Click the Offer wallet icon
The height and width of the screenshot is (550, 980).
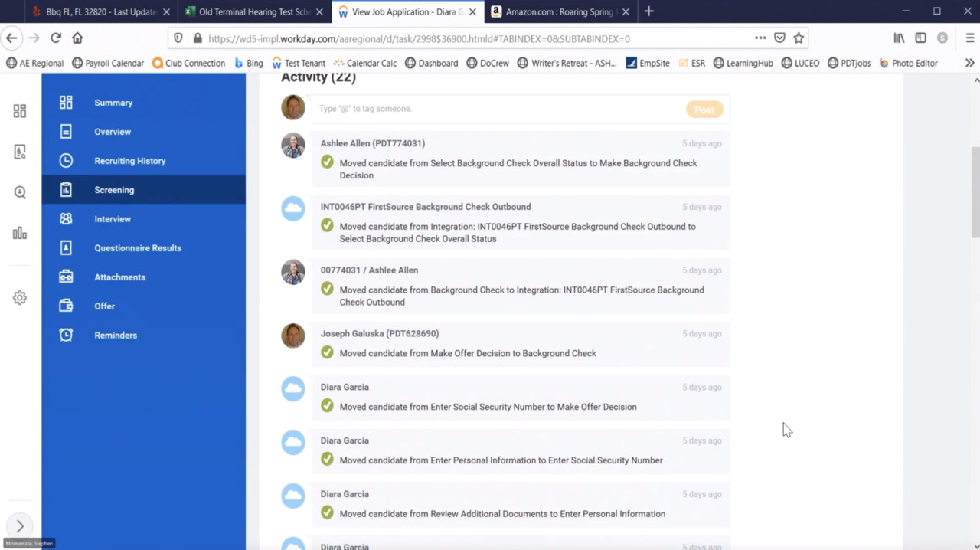pos(66,306)
